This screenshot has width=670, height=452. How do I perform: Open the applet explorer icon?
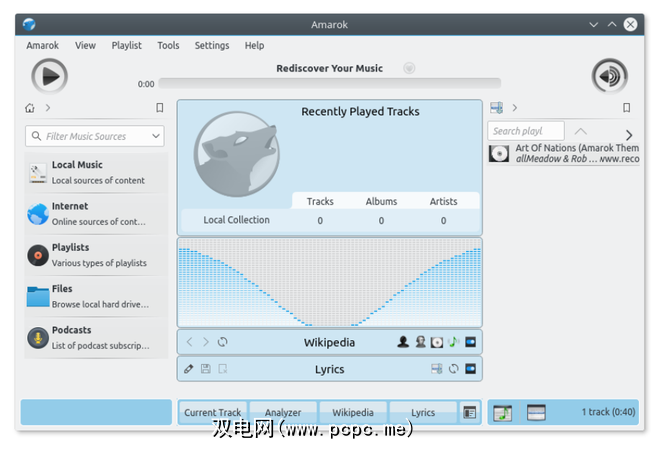click(x=470, y=413)
